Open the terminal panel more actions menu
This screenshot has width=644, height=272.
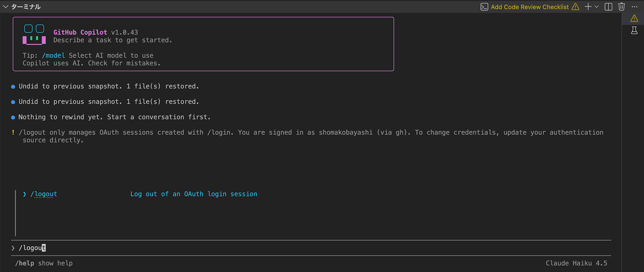pyautogui.click(x=635, y=7)
